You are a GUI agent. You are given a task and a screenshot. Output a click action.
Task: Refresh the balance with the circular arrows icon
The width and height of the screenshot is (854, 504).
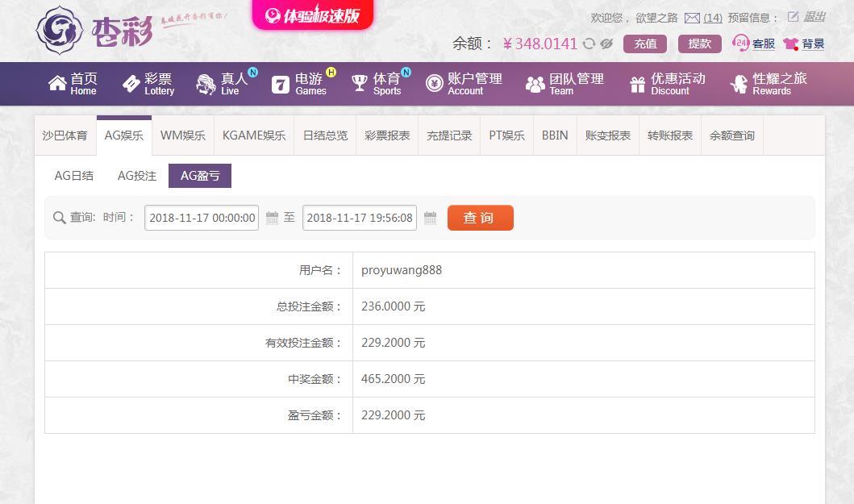point(589,44)
